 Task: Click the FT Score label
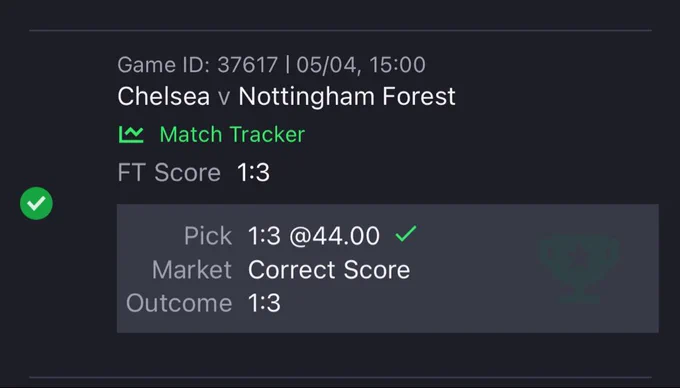click(169, 173)
